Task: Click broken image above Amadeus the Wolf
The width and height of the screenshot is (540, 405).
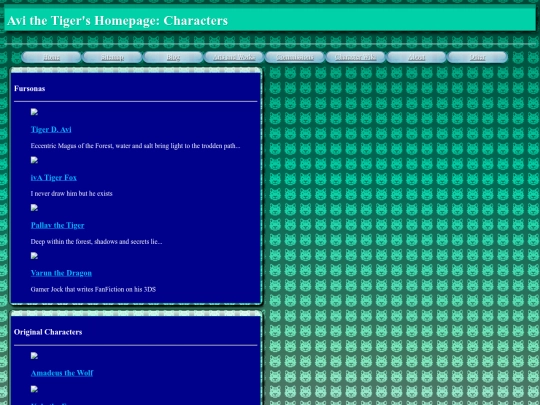Action: coord(34,356)
